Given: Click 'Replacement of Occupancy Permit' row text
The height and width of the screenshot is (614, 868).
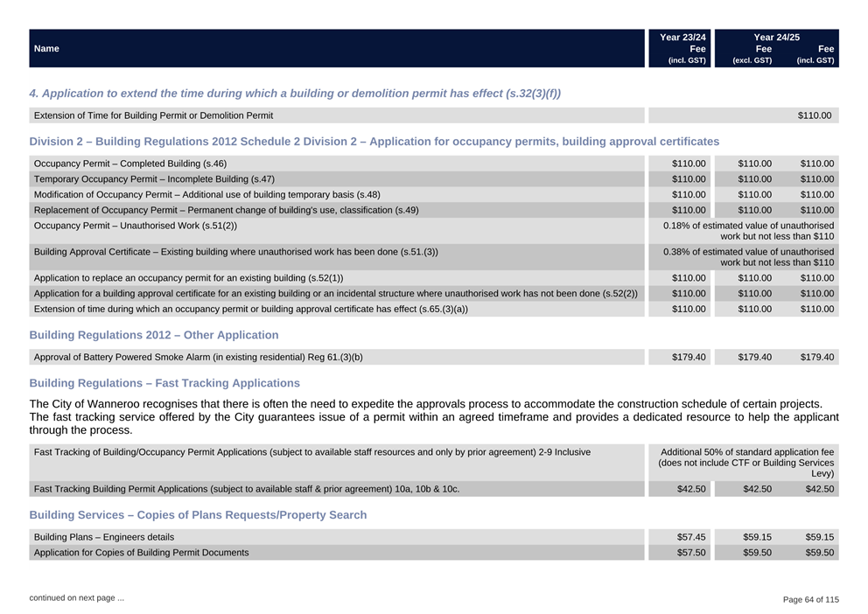Looking at the screenshot, I should [x=226, y=210].
